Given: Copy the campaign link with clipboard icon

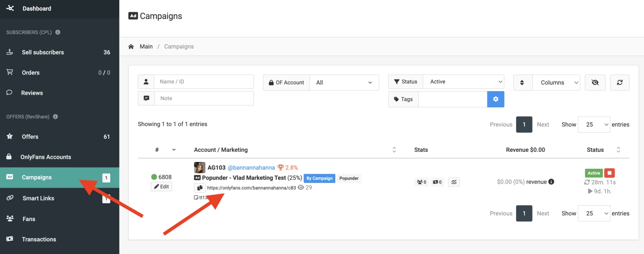Looking at the screenshot, I should pyautogui.click(x=200, y=188).
